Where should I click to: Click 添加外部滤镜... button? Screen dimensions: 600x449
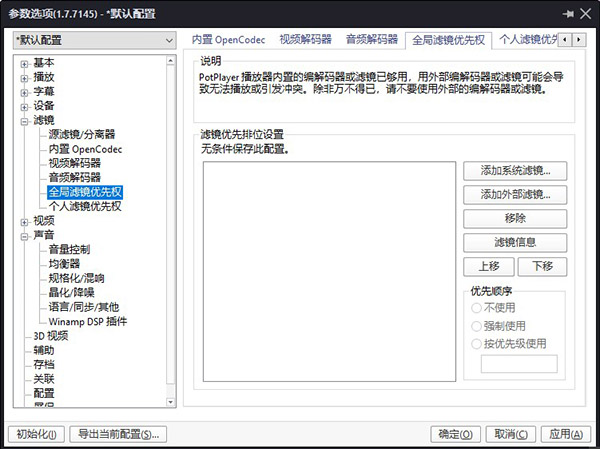click(x=515, y=195)
